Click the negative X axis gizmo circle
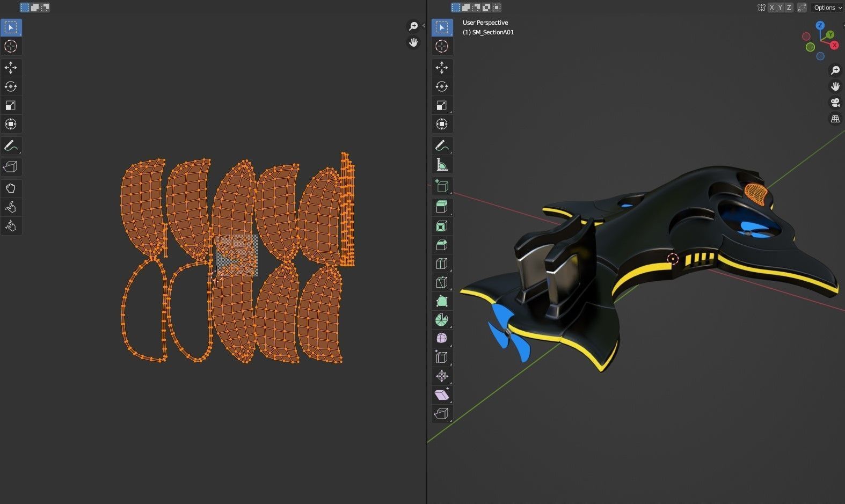Image resolution: width=845 pixels, height=504 pixels. pos(806,36)
